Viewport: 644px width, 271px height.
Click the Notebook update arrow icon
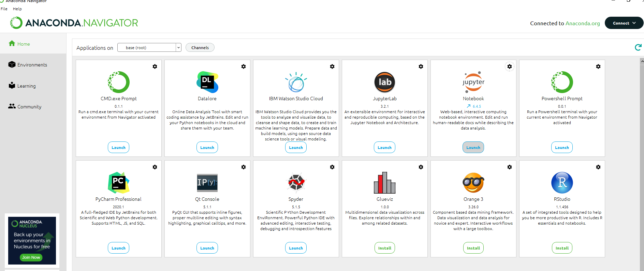[469, 106]
